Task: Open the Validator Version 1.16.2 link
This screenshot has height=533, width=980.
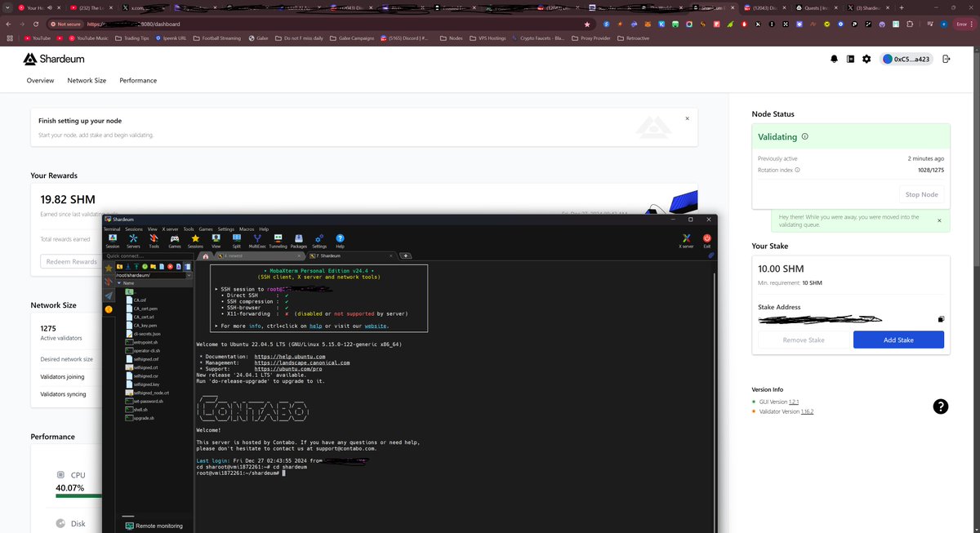Action: pos(807,411)
